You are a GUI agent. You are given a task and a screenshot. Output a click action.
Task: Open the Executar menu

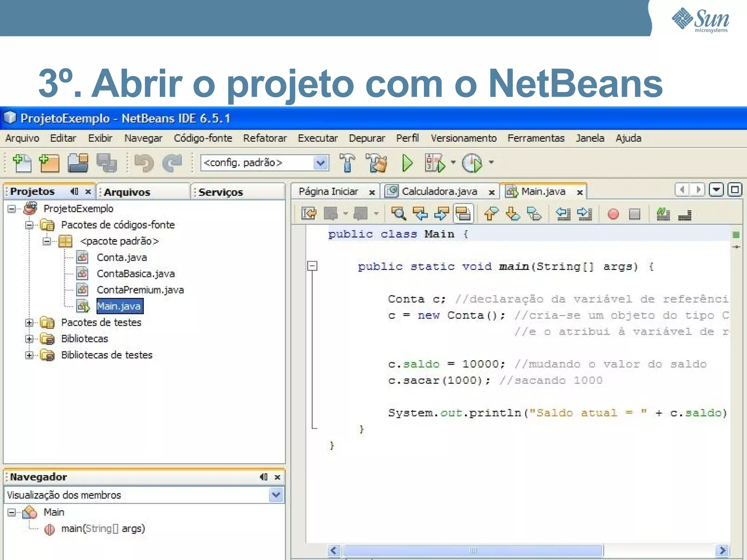tap(318, 138)
